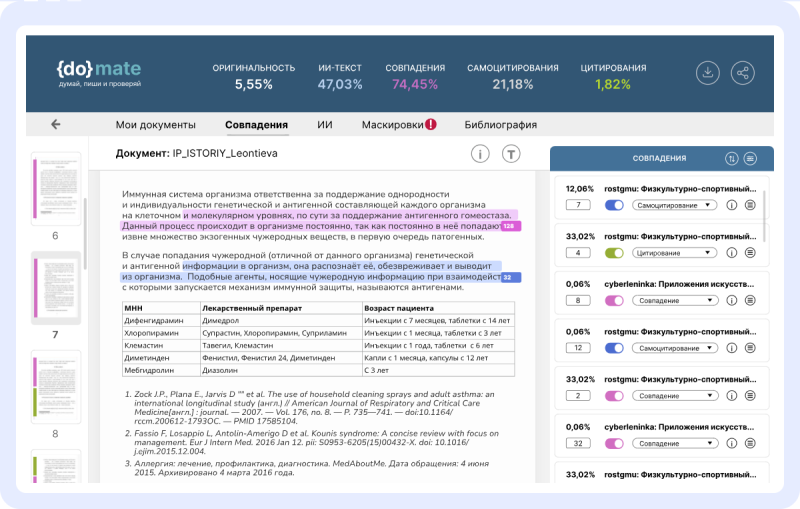Open the Совпадение dropdown for match 32
The width and height of the screenshot is (800, 509).
(674, 443)
